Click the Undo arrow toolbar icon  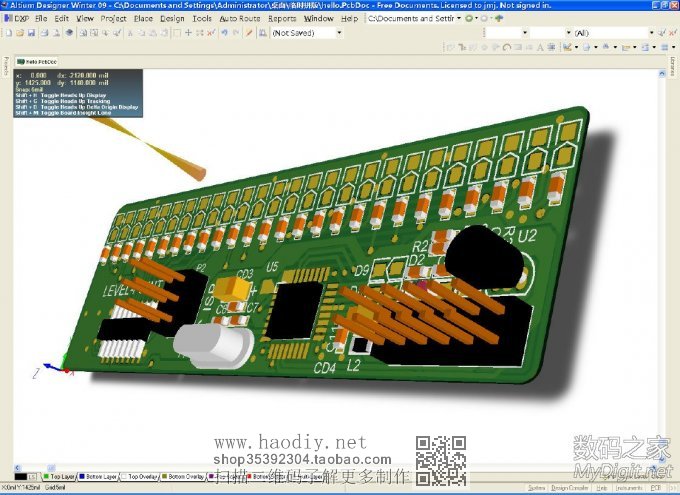pyautogui.click(x=226, y=33)
